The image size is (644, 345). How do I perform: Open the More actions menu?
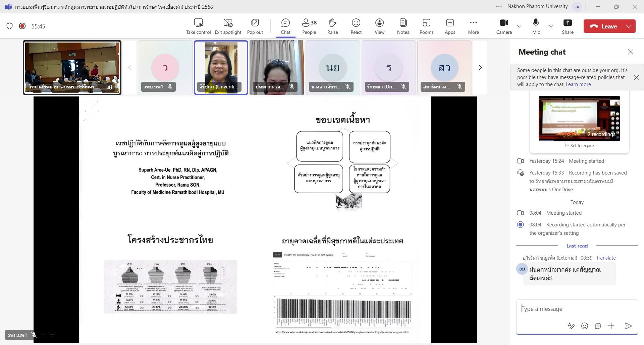473,26
